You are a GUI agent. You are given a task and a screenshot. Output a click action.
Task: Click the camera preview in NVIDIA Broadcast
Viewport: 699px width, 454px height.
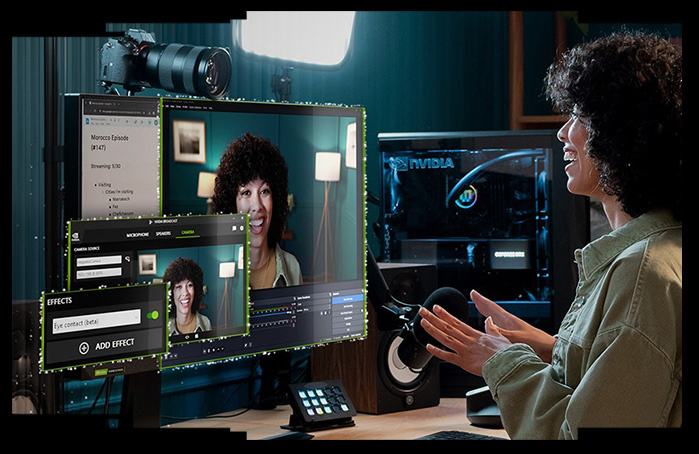coord(192,291)
